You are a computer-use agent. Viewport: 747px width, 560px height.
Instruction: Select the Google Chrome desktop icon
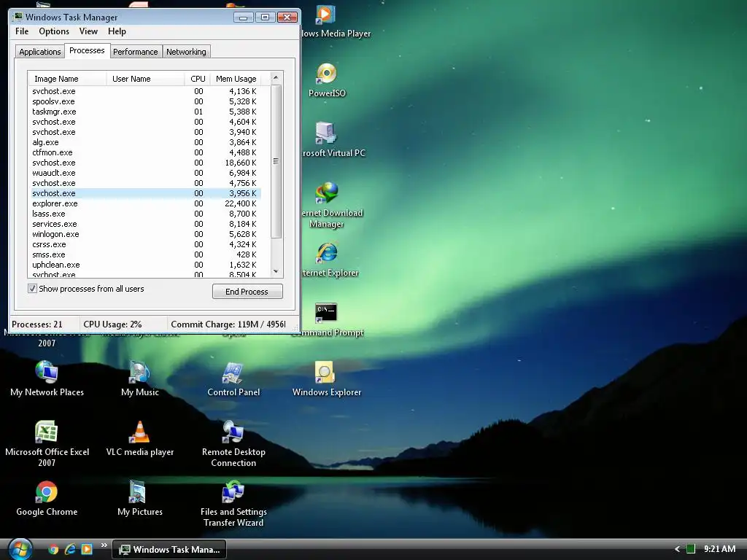point(47,499)
